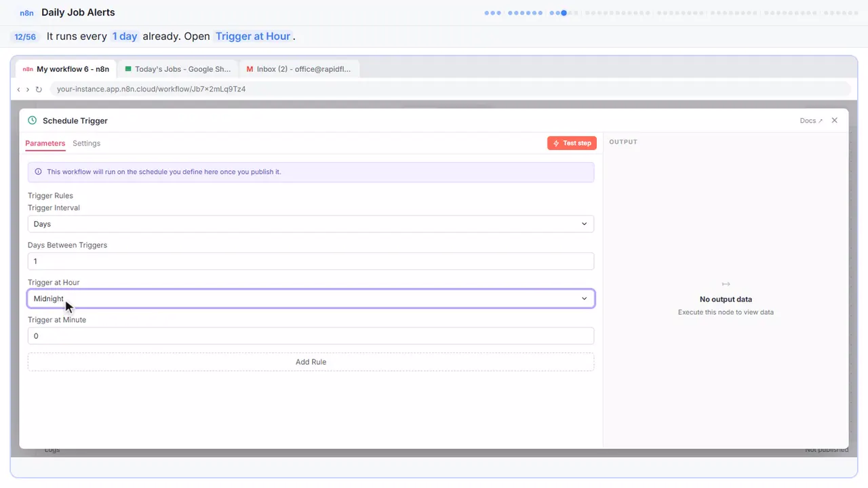
Task: Click the No output data message
Action: pos(726,300)
